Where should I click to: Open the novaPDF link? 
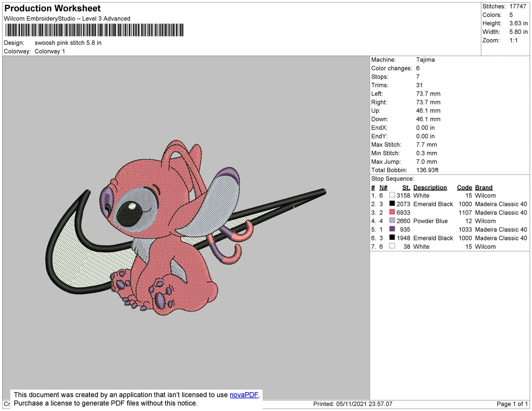pos(244,395)
